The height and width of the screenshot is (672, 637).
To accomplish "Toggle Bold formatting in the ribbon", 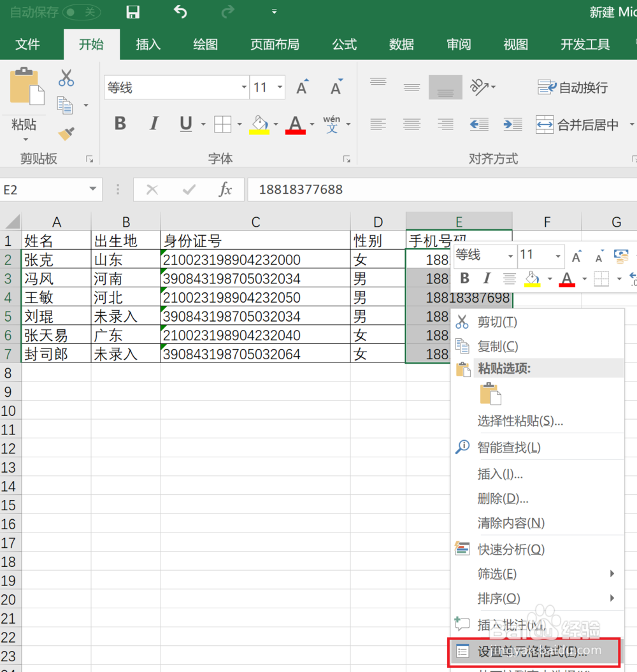I will point(120,124).
